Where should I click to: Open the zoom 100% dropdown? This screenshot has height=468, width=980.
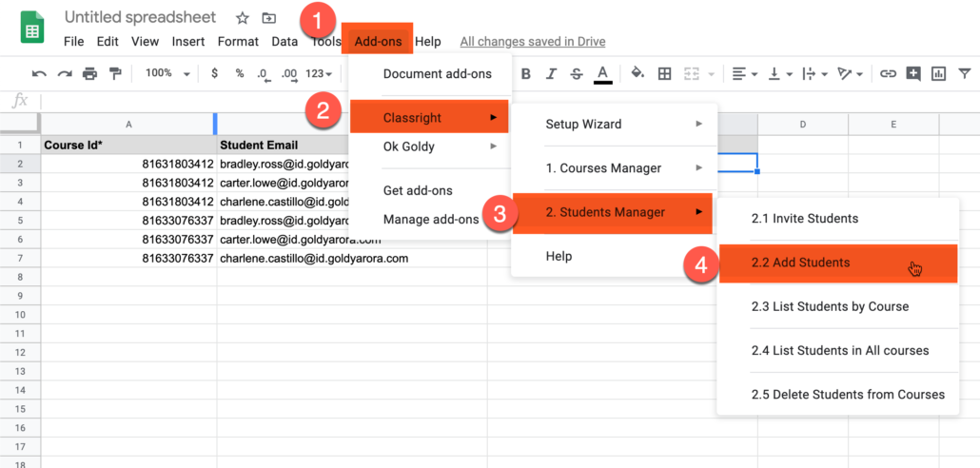click(167, 73)
